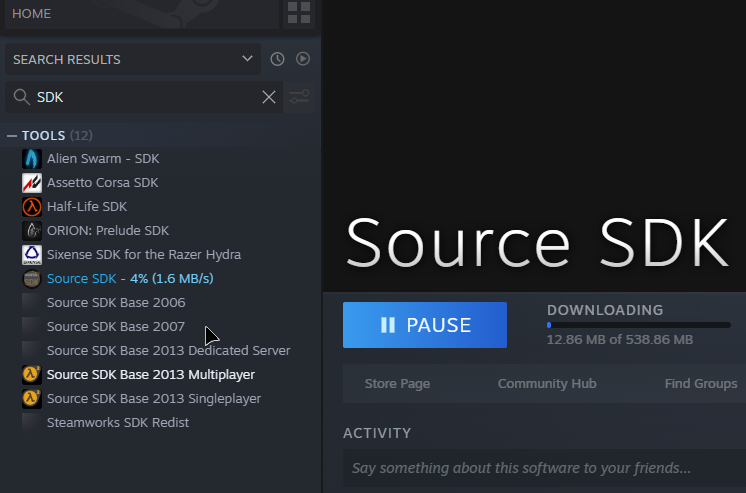Focus the SDK search field
746x493 pixels.
pyautogui.click(x=144, y=97)
